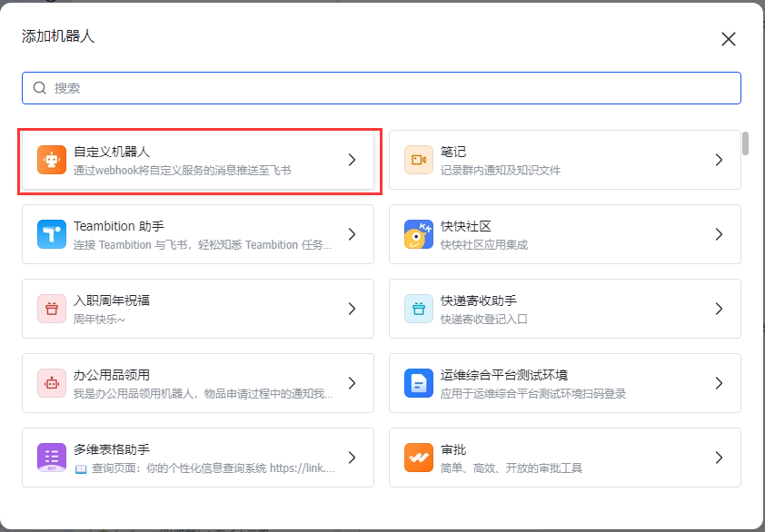Select the 运维综合平台测试环境 title text
The image size is (765, 532).
click(504, 375)
